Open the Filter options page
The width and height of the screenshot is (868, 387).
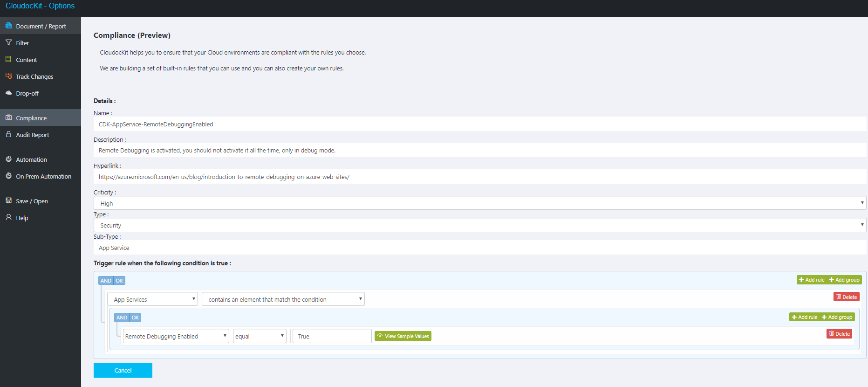[41, 43]
